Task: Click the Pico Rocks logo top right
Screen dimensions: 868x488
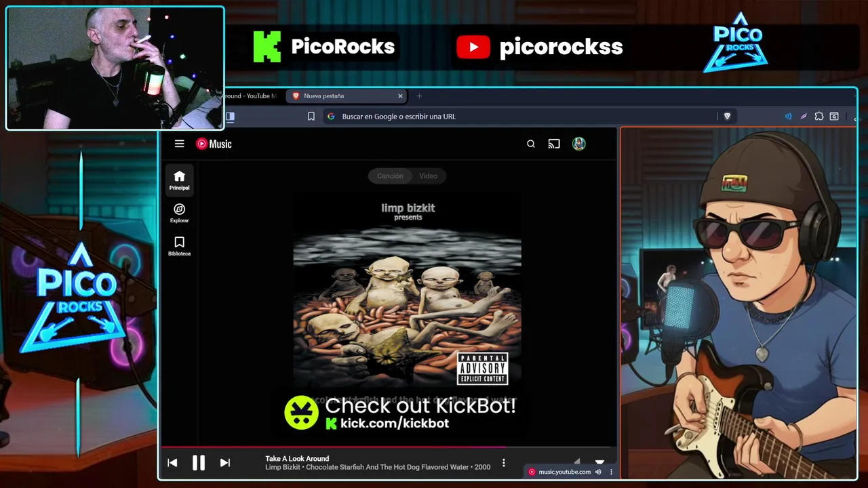Action: click(738, 42)
